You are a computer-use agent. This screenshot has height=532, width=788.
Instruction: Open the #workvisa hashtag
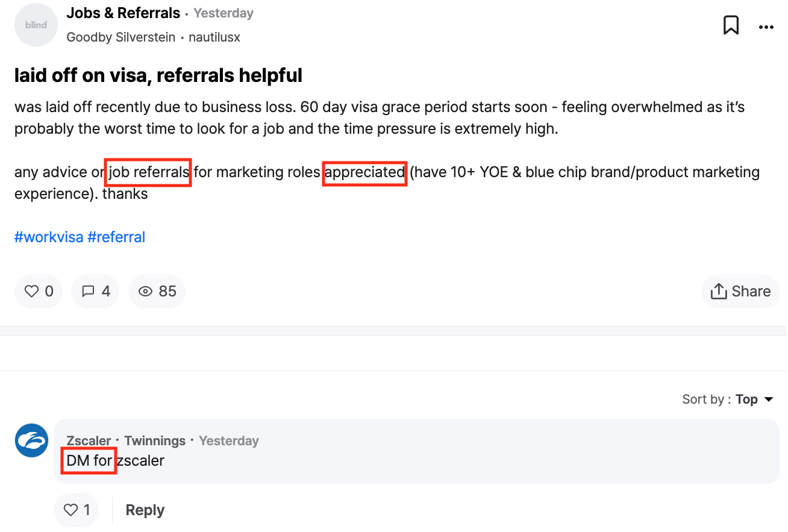(x=49, y=237)
